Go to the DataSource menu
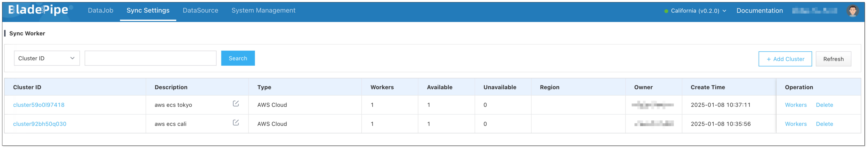 [x=200, y=10]
